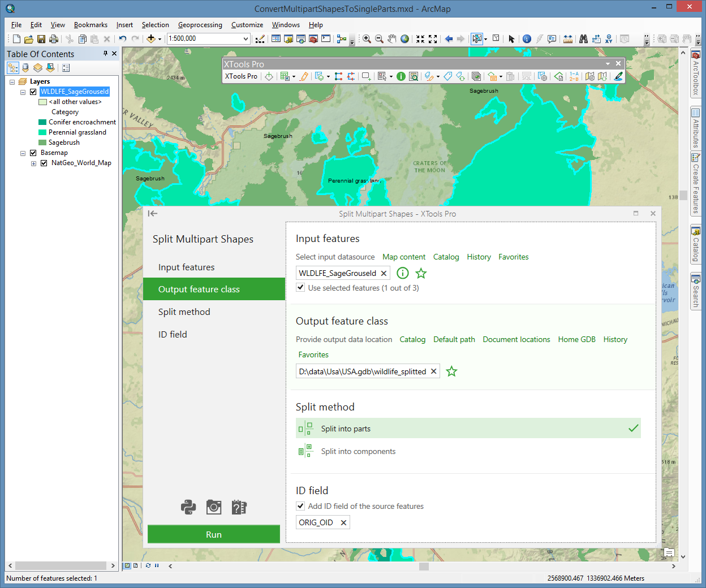706x588 pixels.
Task: Add input datasource to favorites star
Action: [421, 273]
